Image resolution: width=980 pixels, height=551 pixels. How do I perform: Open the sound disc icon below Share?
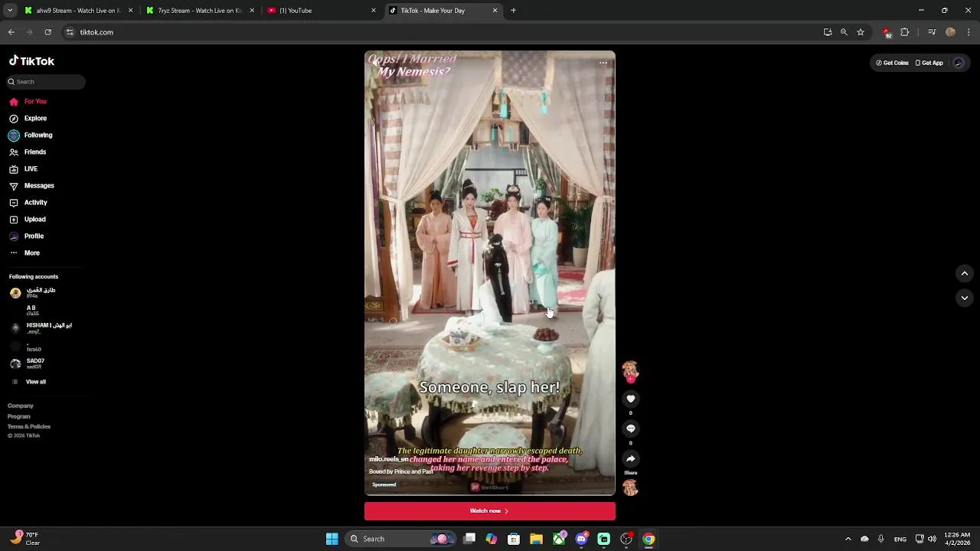(631, 487)
